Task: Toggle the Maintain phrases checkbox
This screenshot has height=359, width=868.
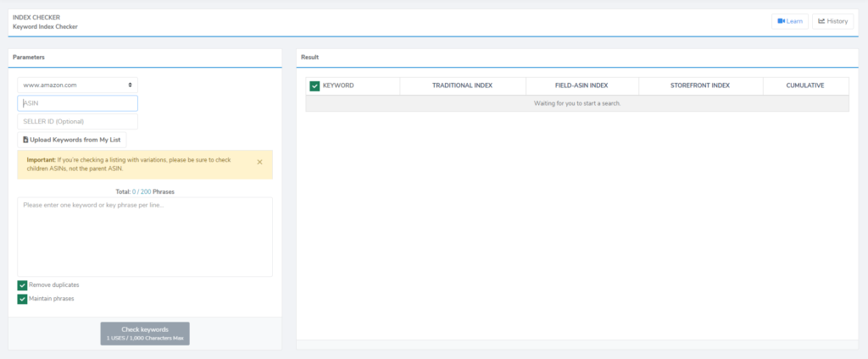Action: 23,299
